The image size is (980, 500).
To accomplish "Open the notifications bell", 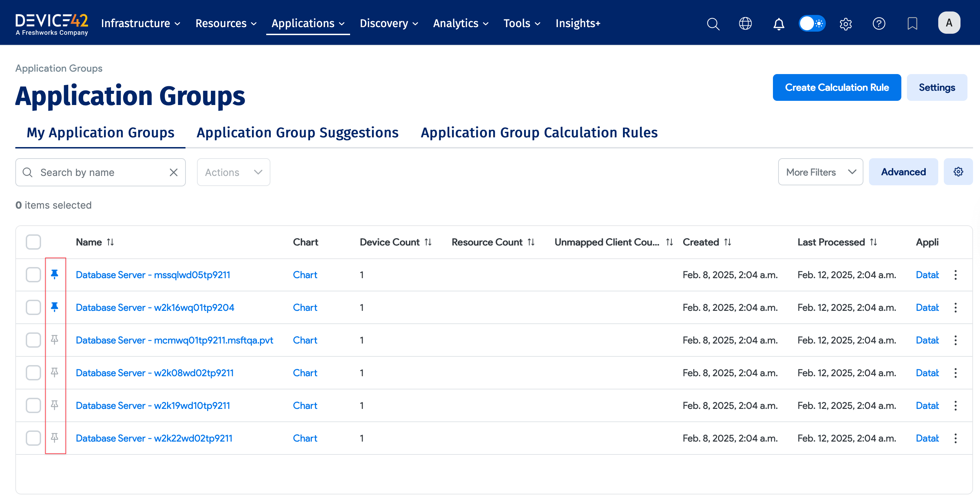I will (x=779, y=24).
